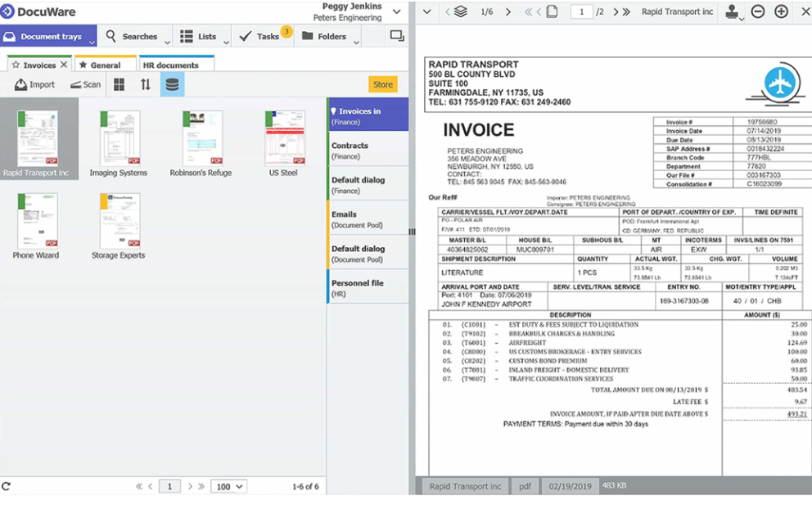Expand the Searches dropdown arrow
812x518 pixels.
click(x=167, y=42)
